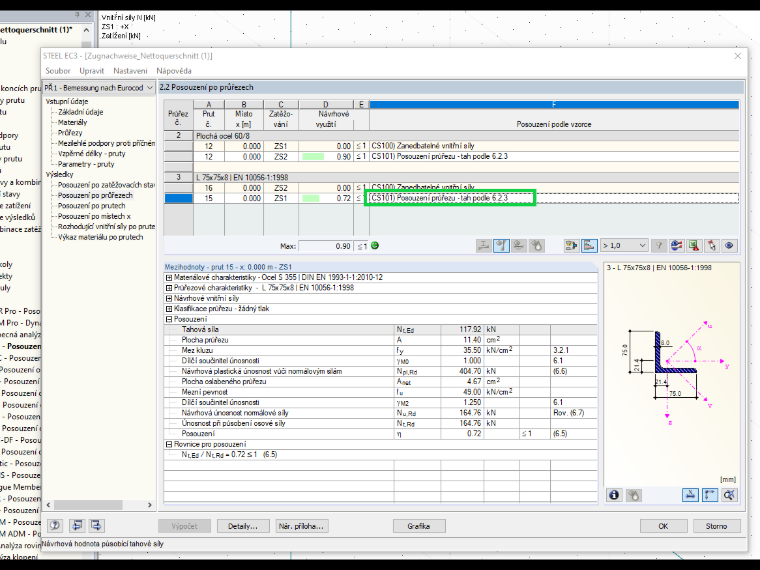Click the green utilization bar for member 12
760x570 pixels.
pos(313,157)
